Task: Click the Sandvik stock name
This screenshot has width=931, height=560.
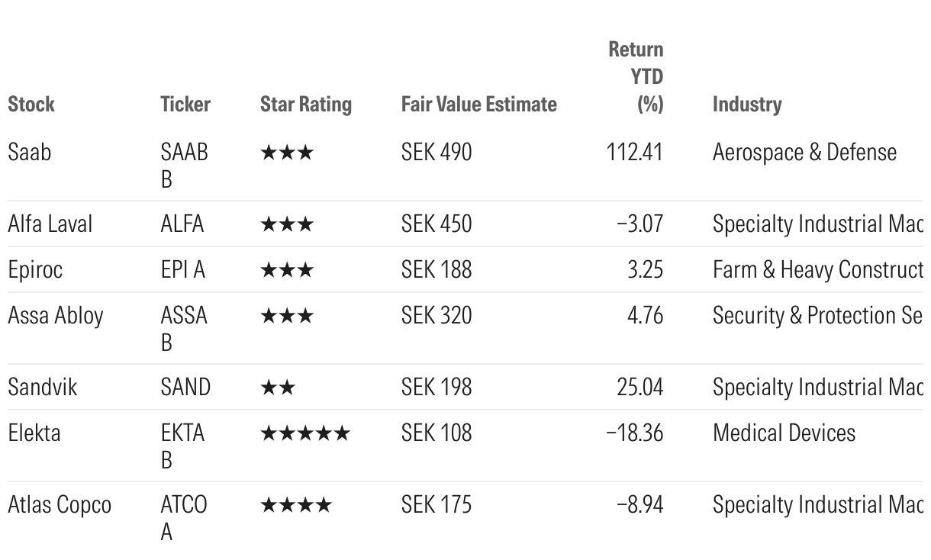Action: tap(42, 388)
